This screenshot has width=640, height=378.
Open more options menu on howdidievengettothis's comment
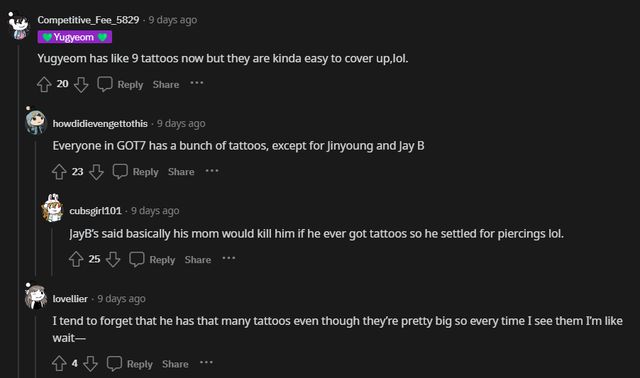point(212,171)
